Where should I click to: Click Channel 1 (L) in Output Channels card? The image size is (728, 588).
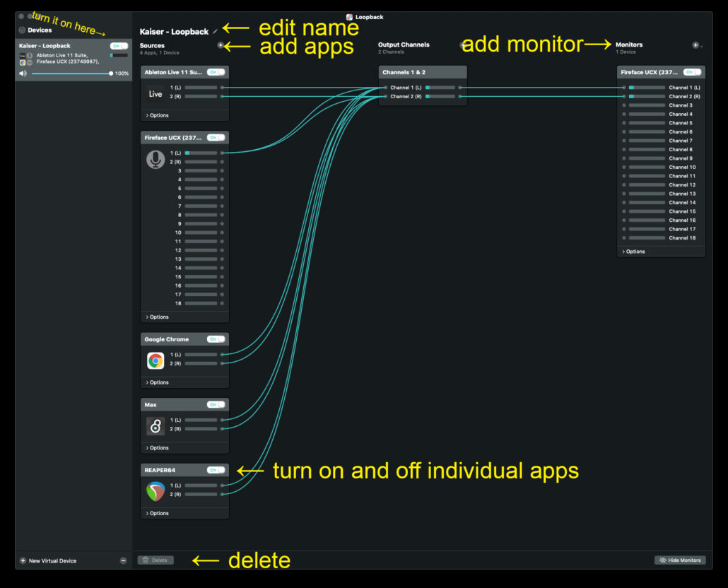point(406,87)
